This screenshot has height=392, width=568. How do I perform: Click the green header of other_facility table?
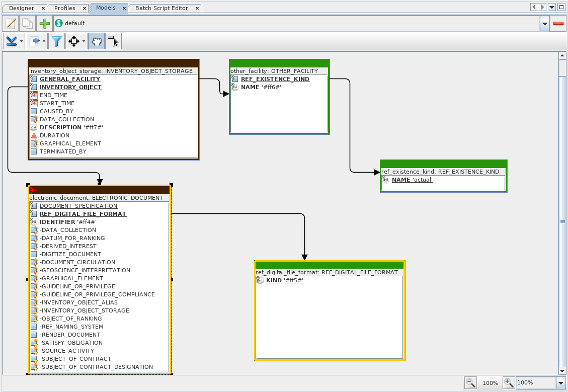(x=279, y=63)
